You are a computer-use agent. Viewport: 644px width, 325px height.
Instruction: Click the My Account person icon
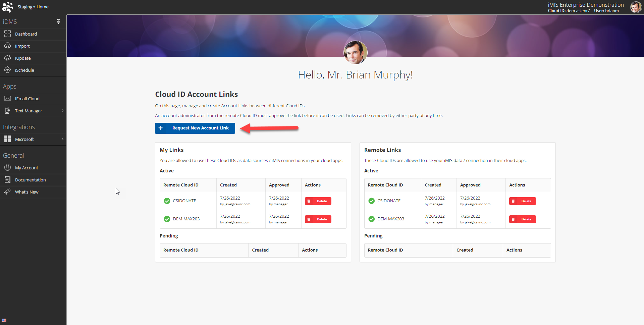pyautogui.click(x=7, y=167)
